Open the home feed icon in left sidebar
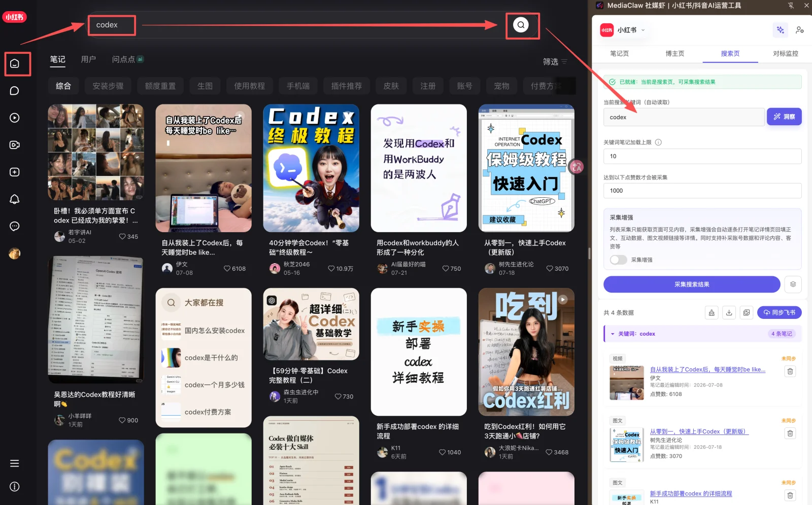The width and height of the screenshot is (812, 505). 15,64
